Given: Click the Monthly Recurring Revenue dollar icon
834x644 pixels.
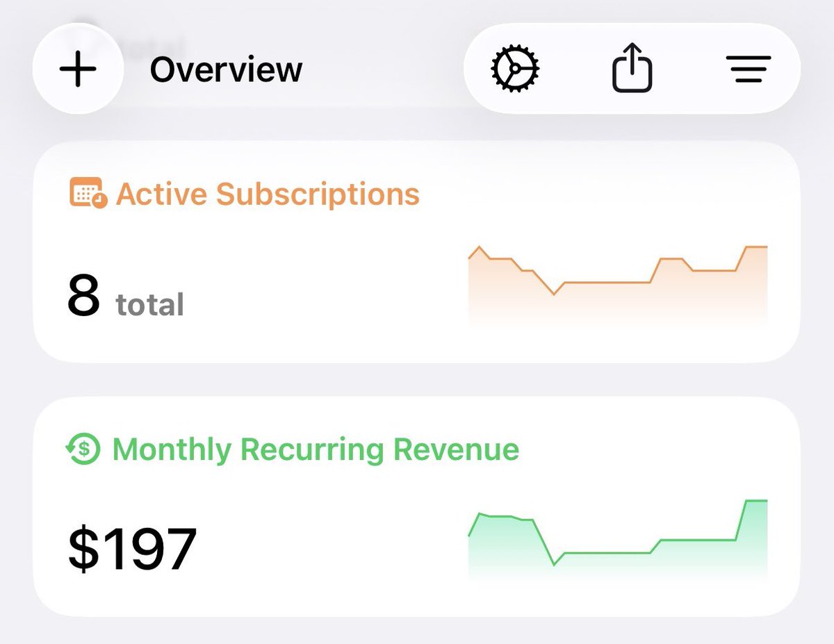Looking at the screenshot, I should pos(83,449).
